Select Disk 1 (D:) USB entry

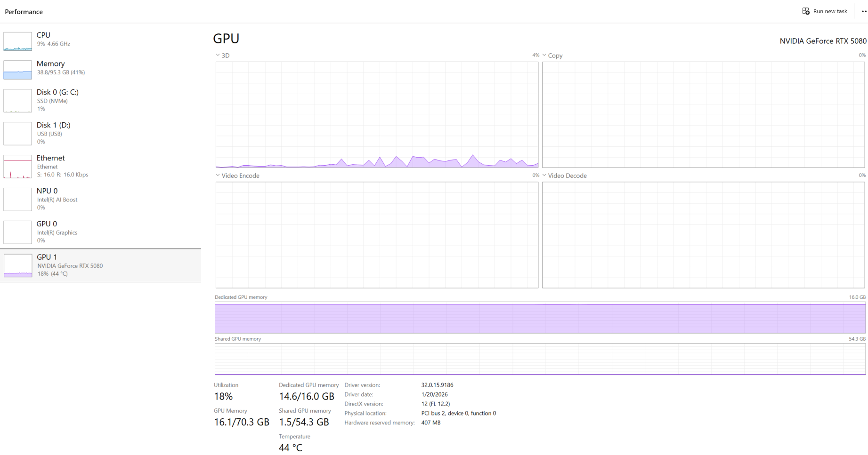pos(53,125)
